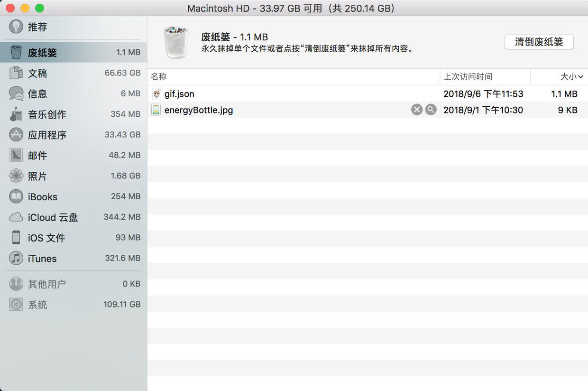Click the iTunes music note icon
Viewport: 588px width, 391px height.
[x=16, y=258]
